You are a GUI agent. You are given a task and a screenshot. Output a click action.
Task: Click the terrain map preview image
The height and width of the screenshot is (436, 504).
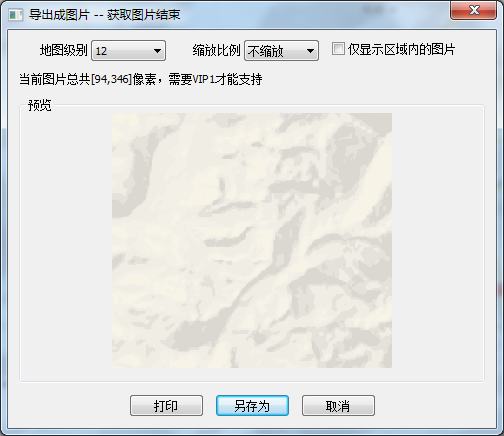tap(252, 240)
